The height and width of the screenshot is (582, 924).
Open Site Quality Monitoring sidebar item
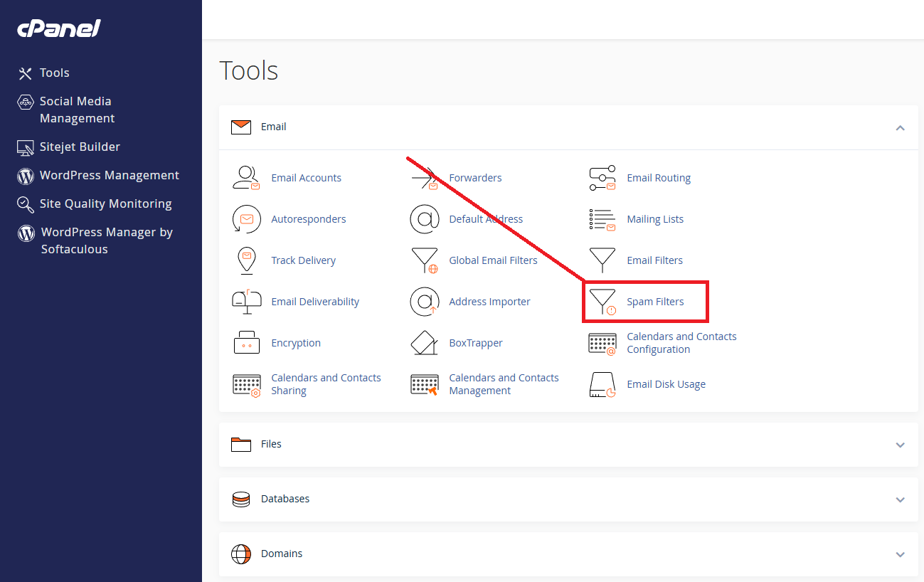point(106,203)
